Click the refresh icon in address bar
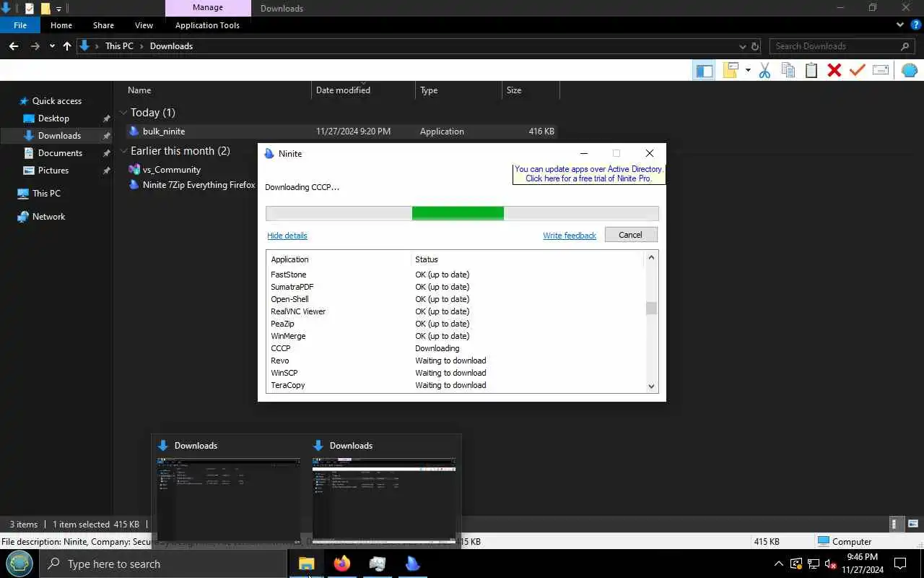Viewport: 924px width, 578px height. [x=755, y=46]
